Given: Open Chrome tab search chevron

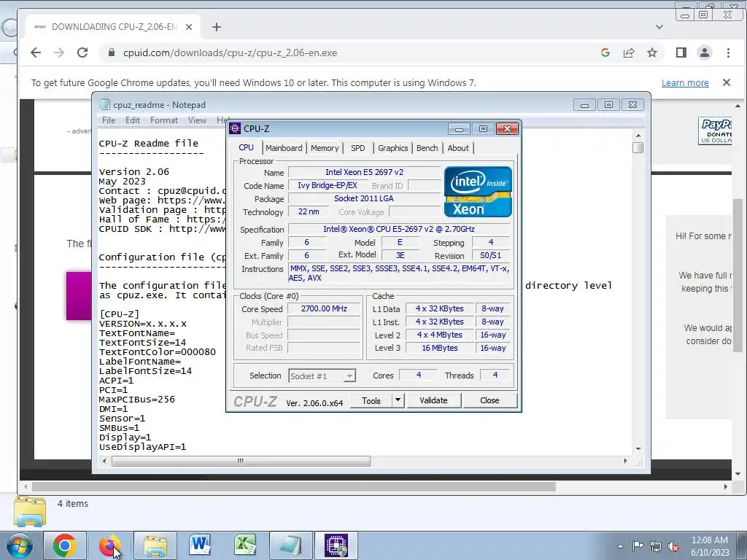Looking at the screenshot, I should coord(659,27).
